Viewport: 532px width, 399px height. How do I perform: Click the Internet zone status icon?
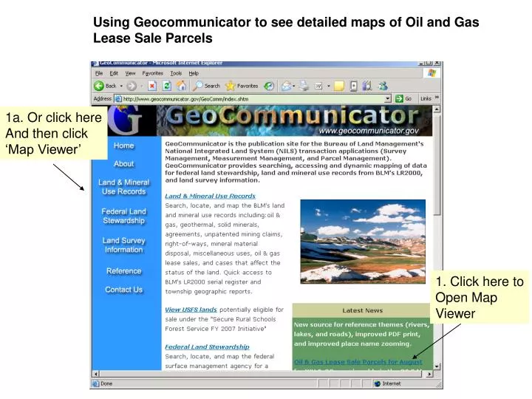point(378,383)
